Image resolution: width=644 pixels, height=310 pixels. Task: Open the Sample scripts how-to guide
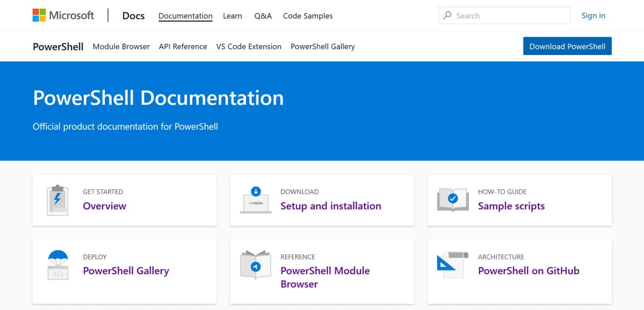click(511, 206)
